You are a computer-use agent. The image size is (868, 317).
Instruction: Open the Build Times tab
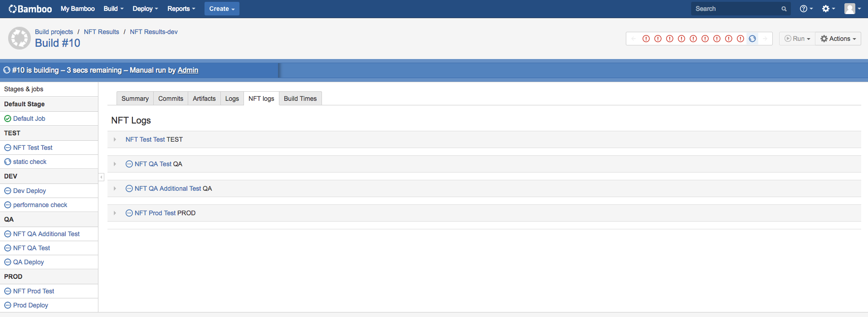[300, 99]
